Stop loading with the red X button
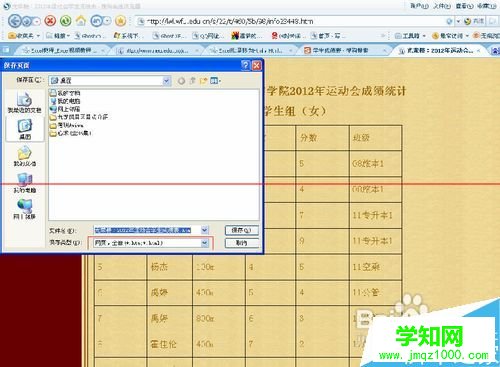 coord(50,21)
